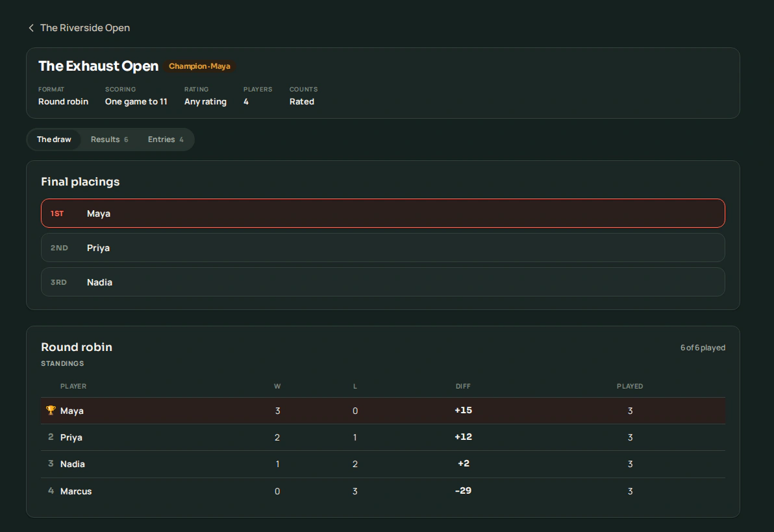Switch to the Results tab
Screen dimensions: 774x532
(x=109, y=139)
